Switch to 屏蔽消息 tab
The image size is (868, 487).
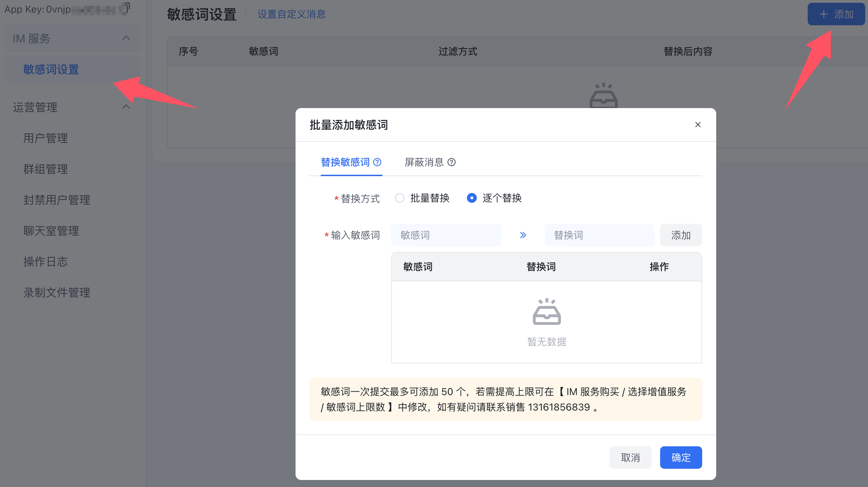click(424, 162)
